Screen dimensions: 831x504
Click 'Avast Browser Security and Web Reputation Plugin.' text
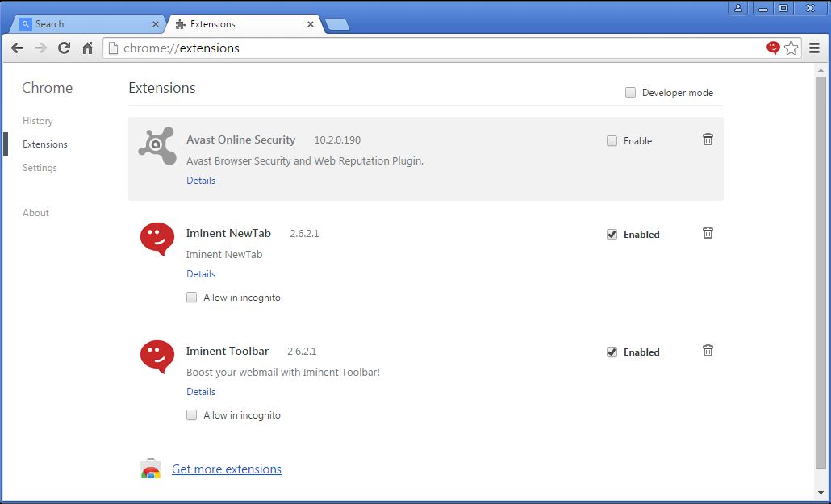(305, 160)
